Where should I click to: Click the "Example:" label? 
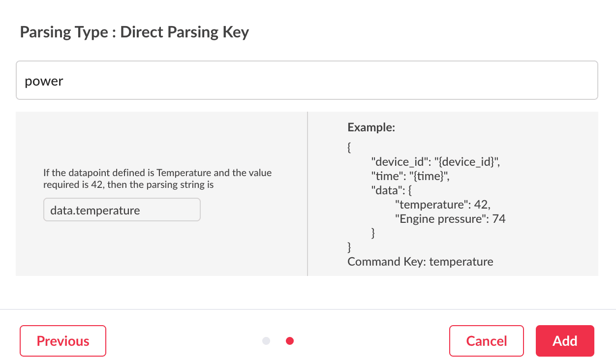coord(371,128)
